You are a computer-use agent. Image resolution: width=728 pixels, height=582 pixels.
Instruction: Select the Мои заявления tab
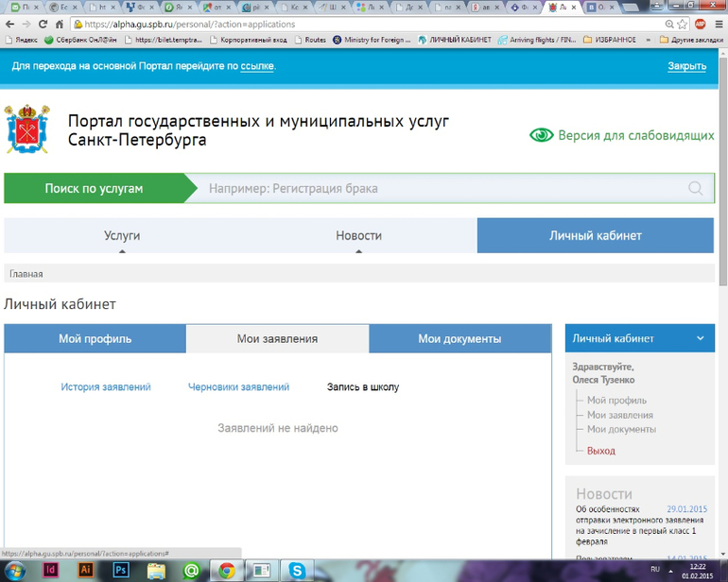click(x=278, y=339)
